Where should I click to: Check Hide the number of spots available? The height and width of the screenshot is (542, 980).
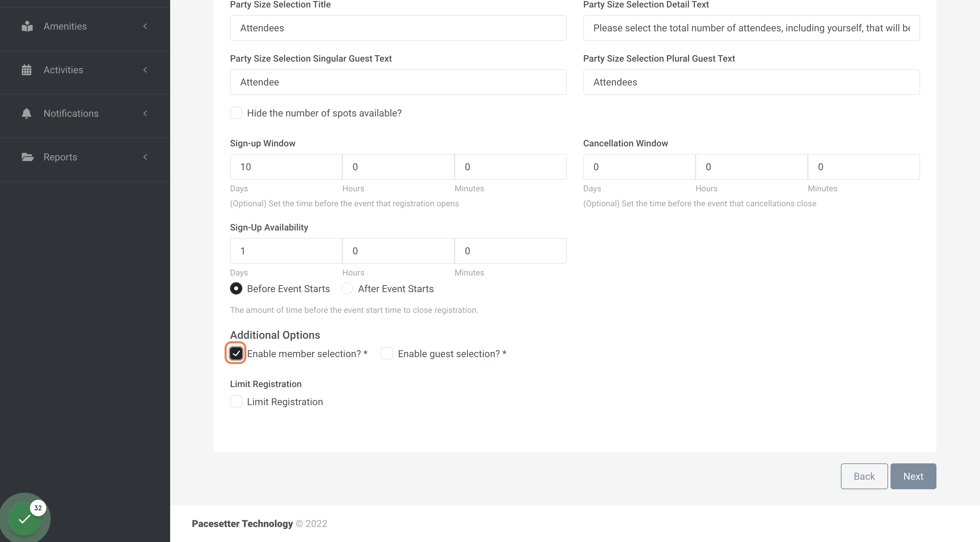[236, 113]
